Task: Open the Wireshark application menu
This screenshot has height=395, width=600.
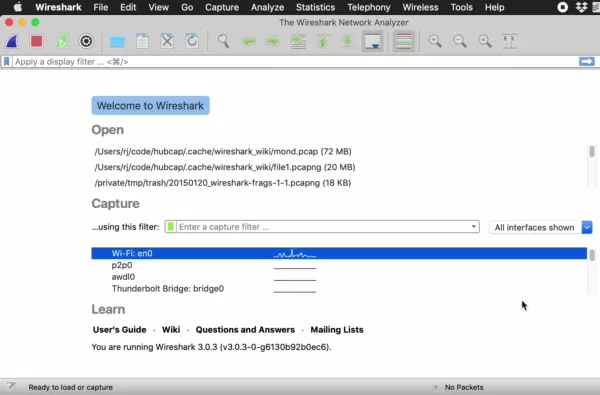Action: pyautogui.click(x=58, y=7)
